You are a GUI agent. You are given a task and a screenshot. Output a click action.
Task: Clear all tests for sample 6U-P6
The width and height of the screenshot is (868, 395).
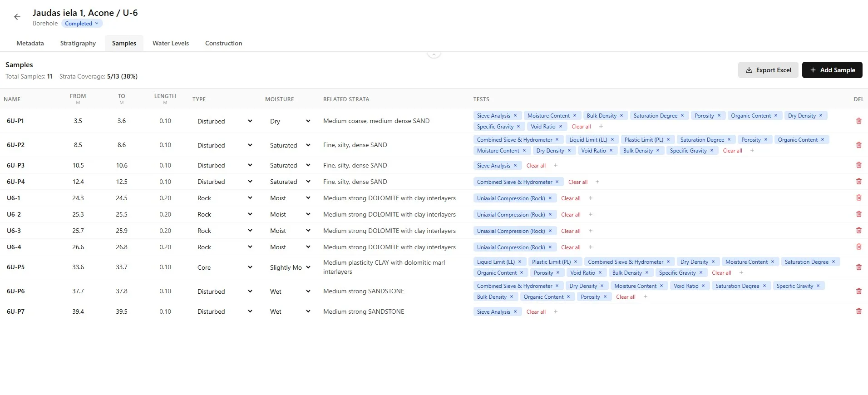pos(626,297)
